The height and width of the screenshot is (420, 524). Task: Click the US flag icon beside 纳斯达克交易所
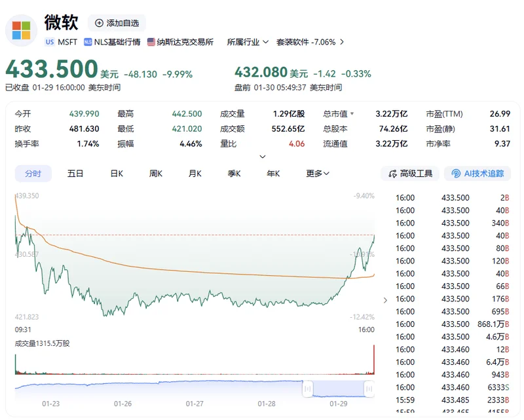click(151, 42)
